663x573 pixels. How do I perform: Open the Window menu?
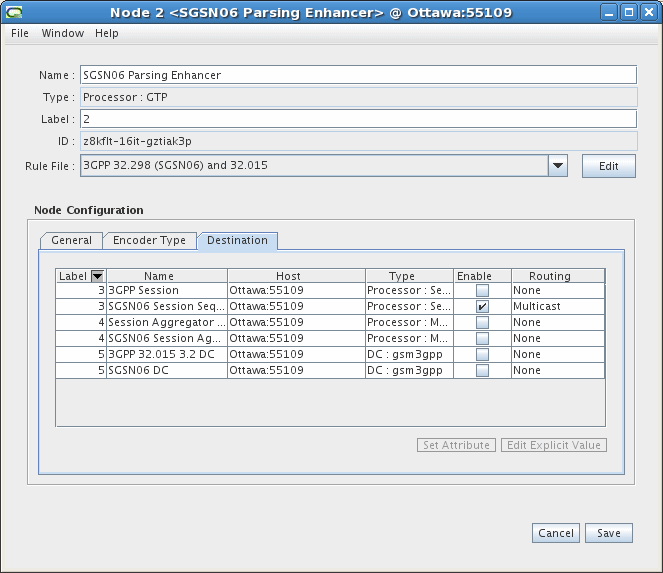(63, 33)
